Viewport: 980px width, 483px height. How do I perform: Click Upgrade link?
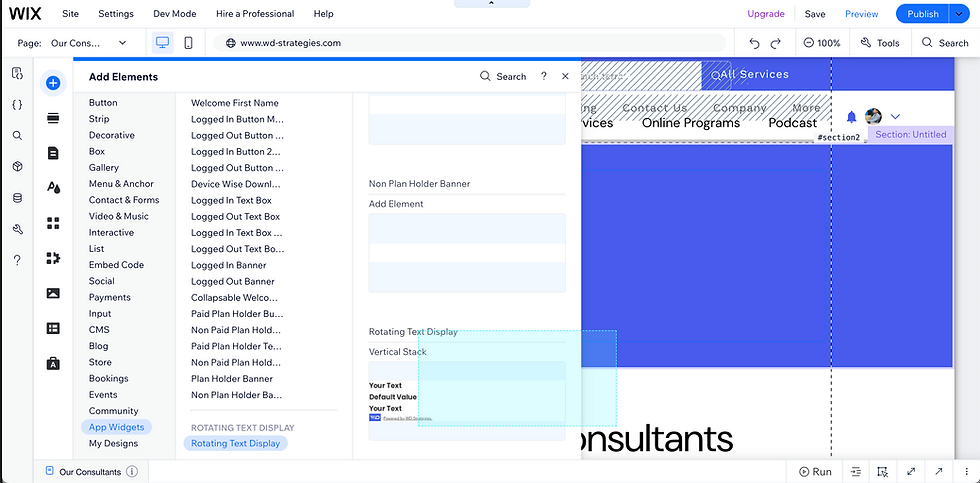766,14
